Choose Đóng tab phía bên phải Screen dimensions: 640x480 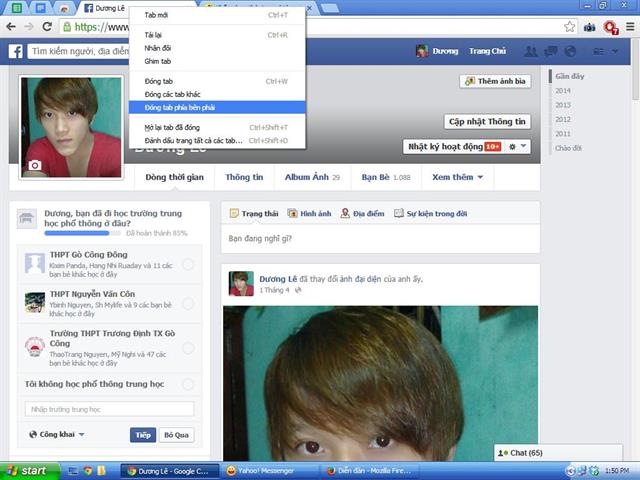point(217,107)
